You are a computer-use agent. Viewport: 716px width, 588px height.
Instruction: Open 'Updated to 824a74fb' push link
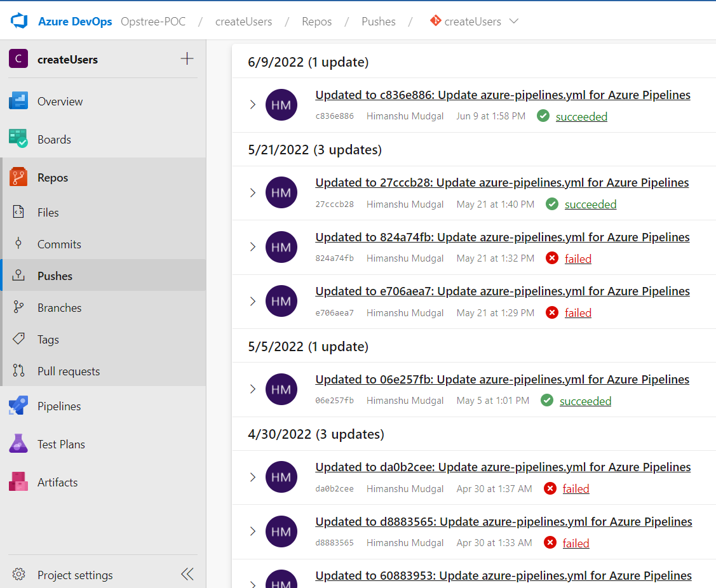503,237
